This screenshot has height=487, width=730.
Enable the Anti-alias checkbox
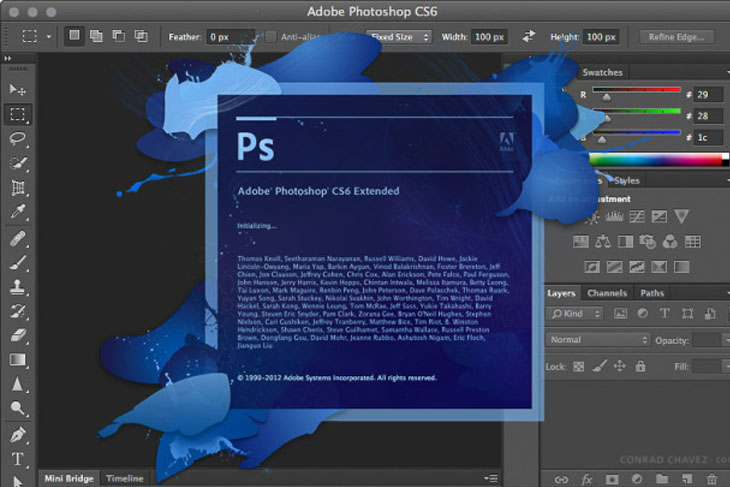pos(270,37)
